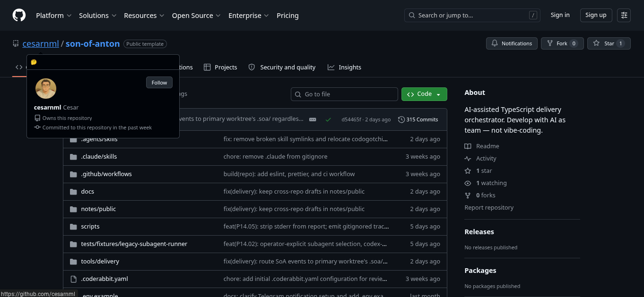
Task: Click the thinking emoji status
Action: click(34, 62)
